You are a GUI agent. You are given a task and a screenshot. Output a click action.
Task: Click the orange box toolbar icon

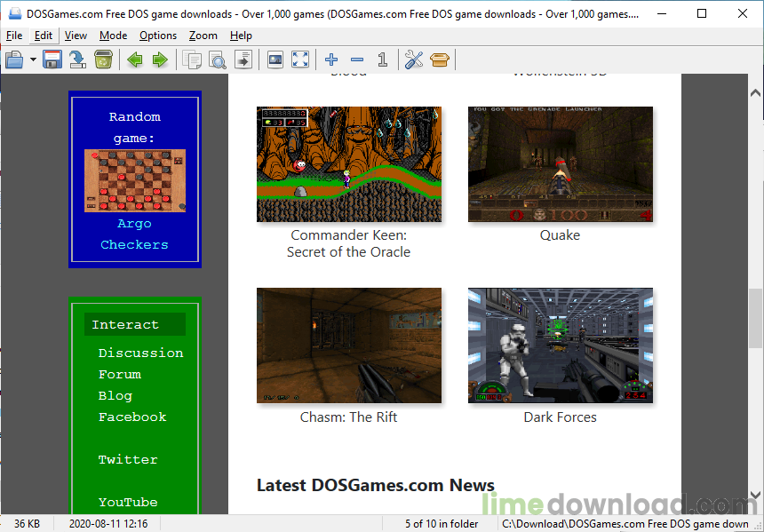(x=440, y=60)
